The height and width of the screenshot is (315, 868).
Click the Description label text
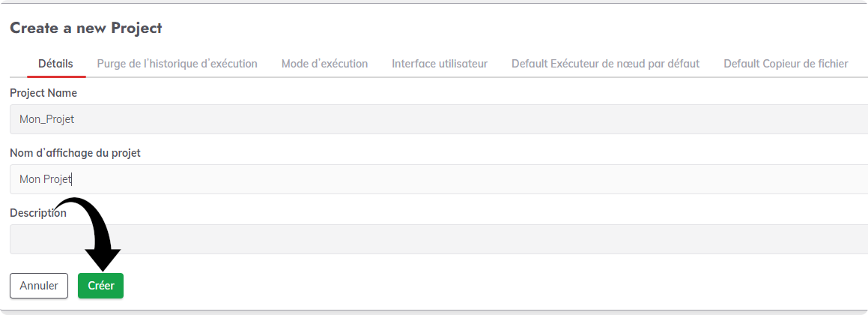tap(38, 213)
